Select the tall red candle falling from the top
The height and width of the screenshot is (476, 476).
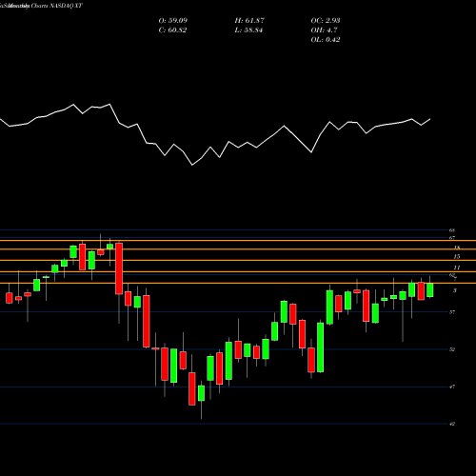pyautogui.click(x=119, y=268)
